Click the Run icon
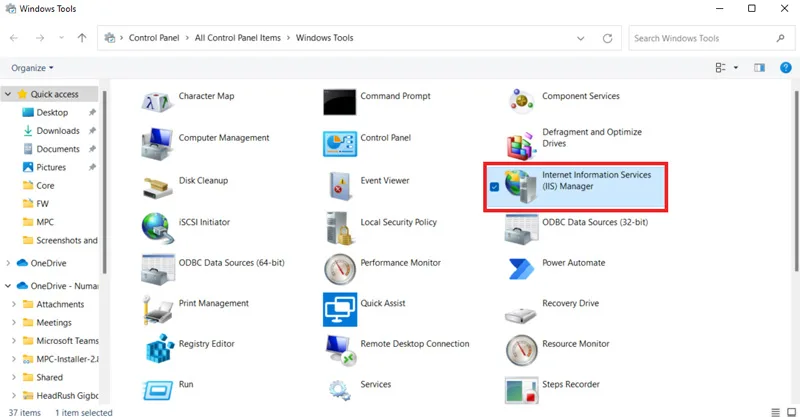Screen dimensions: 800x417 (158, 391)
